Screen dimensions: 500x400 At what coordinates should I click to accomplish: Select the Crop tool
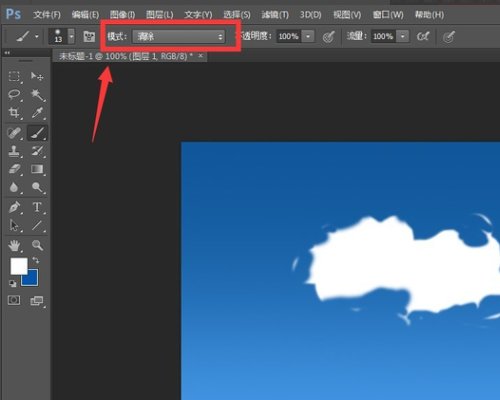pos(14,113)
